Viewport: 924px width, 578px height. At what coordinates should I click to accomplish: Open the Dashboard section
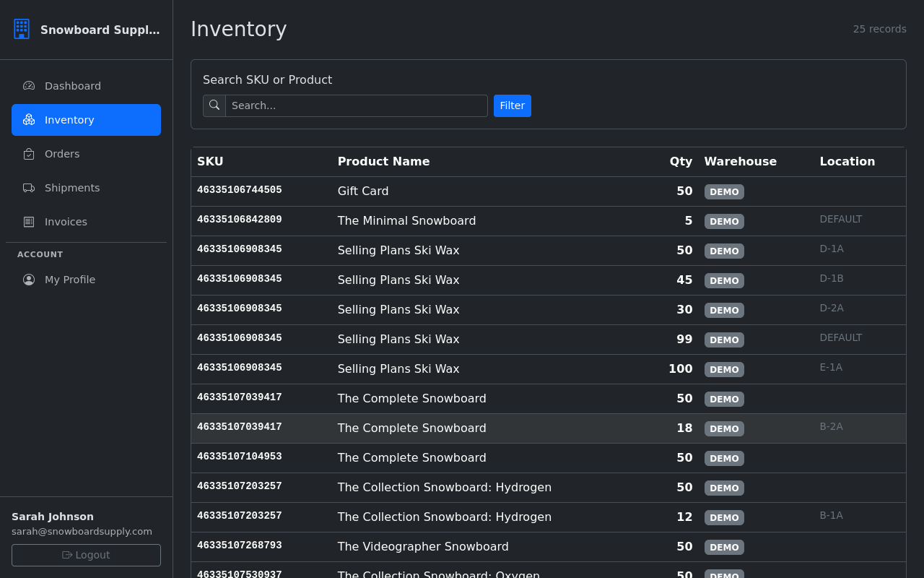point(73,85)
